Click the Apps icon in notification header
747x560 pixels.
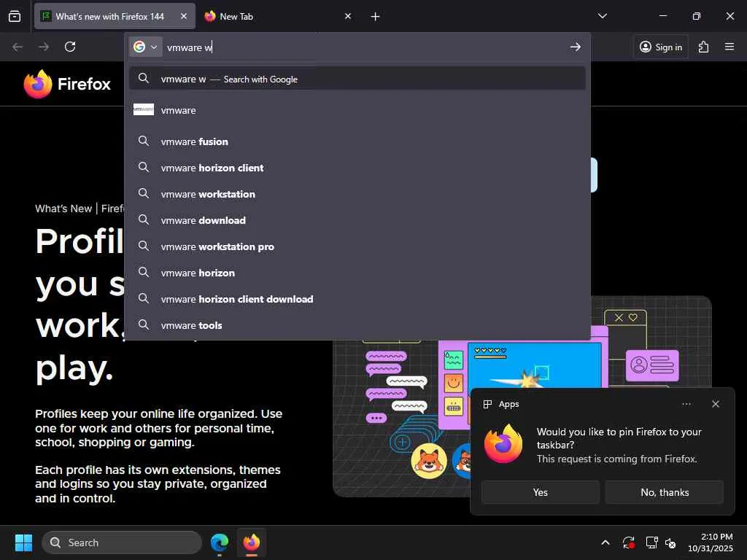pos(487,404)
